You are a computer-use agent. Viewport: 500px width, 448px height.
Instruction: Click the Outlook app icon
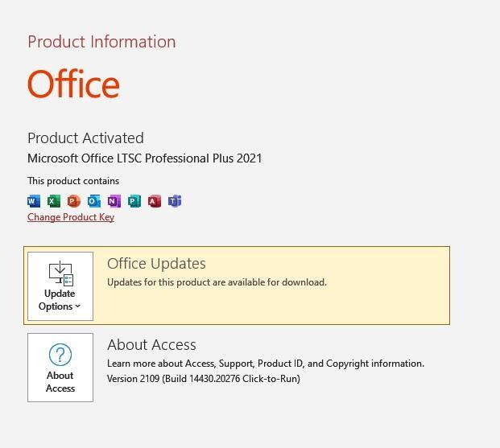pyautogui.click(x=94, y=201)
